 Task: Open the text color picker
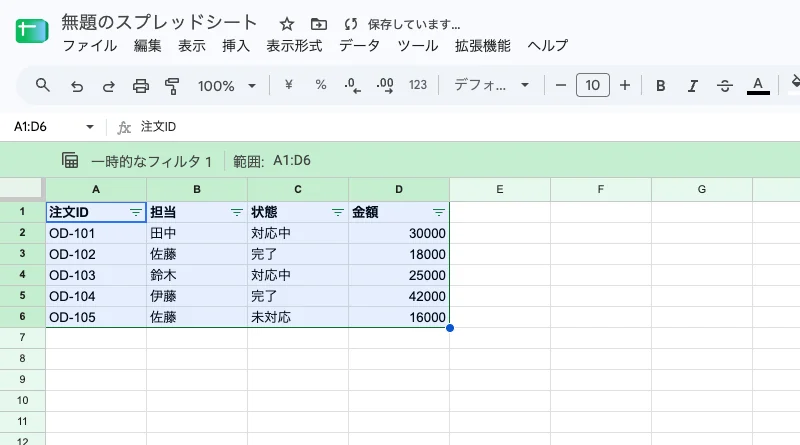[758, 86]
